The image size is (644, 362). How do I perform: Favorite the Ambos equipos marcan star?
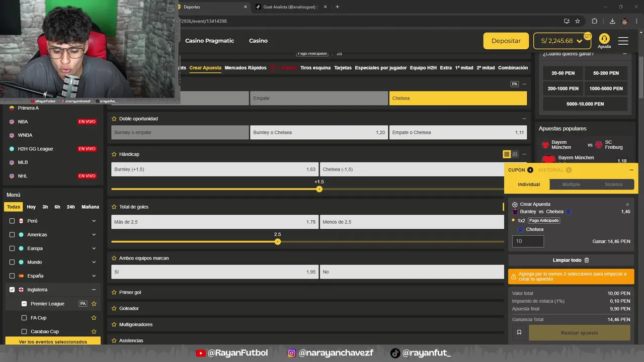click(114, 258)
